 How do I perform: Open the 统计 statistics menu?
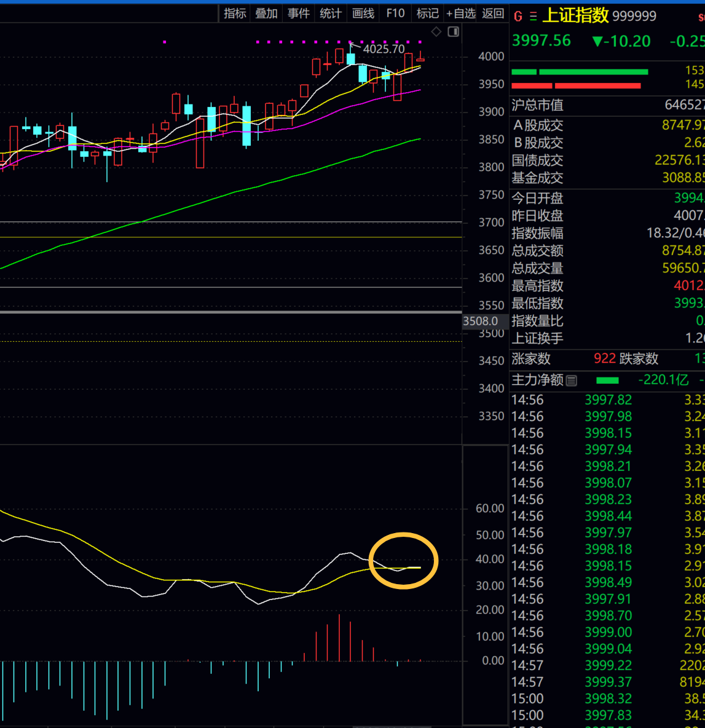[331, 13]
